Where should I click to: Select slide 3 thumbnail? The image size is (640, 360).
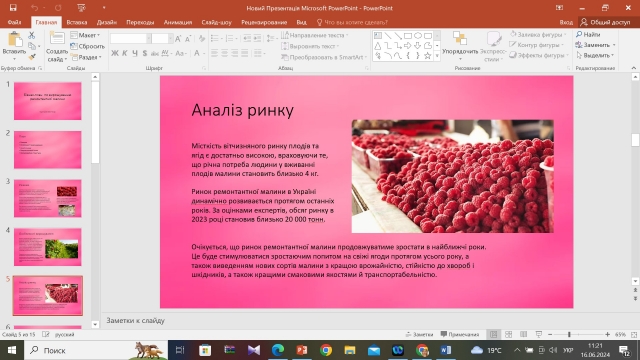48,198
